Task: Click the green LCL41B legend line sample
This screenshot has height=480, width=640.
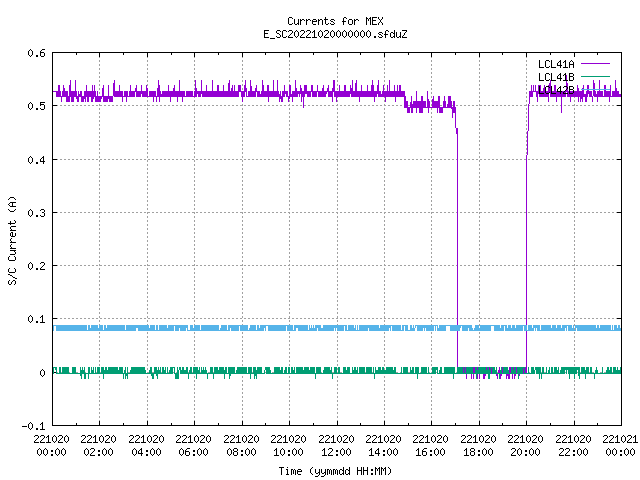Action: 595,76
